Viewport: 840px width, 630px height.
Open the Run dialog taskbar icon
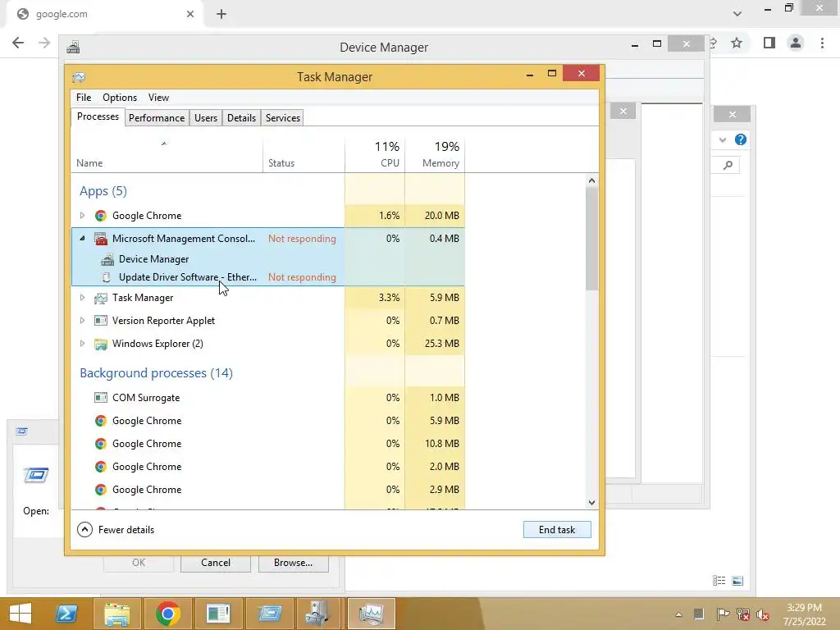pos(269,614)
